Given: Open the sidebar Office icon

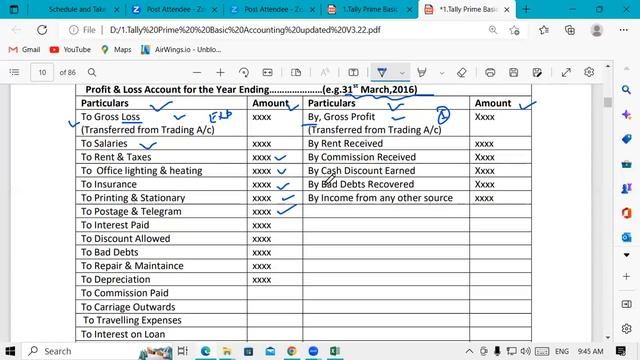Looking at the screenshot, I should point(627,213).
